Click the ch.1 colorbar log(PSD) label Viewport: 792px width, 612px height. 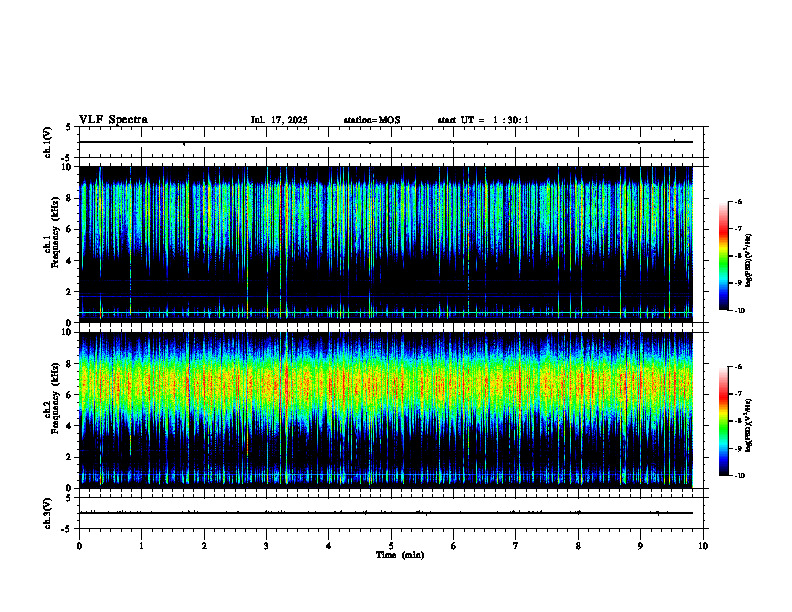coord(748,260)
